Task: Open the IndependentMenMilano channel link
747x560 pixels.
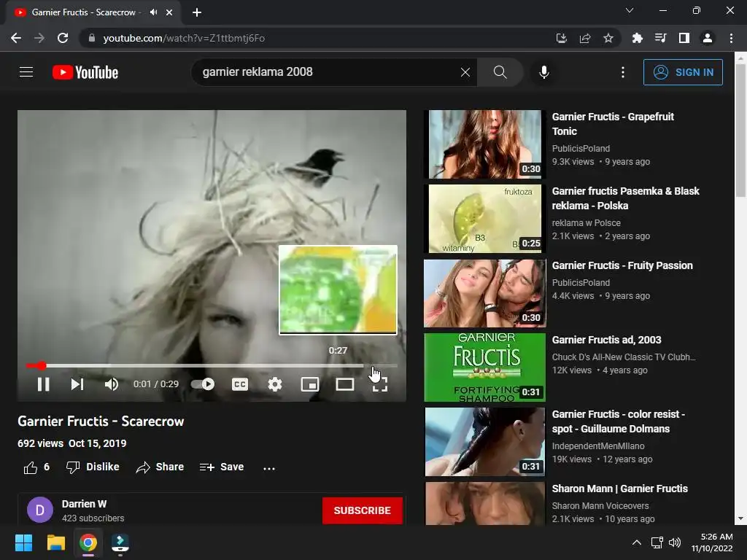Action: tap(598, 446)
